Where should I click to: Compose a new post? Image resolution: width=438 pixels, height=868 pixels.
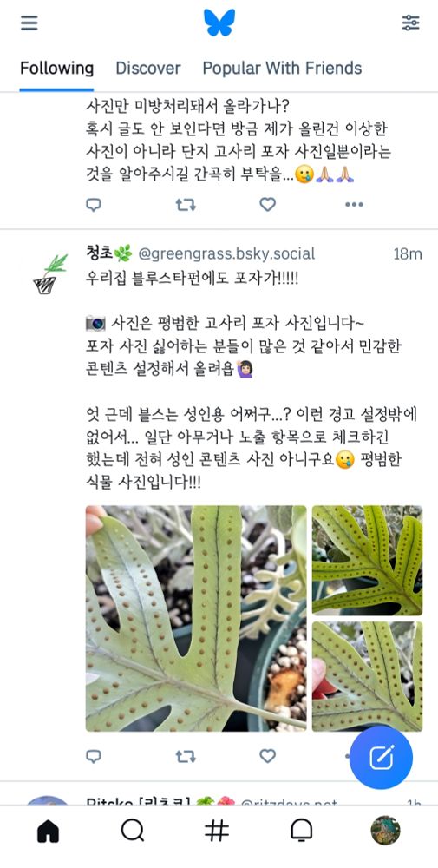point(381,757)
